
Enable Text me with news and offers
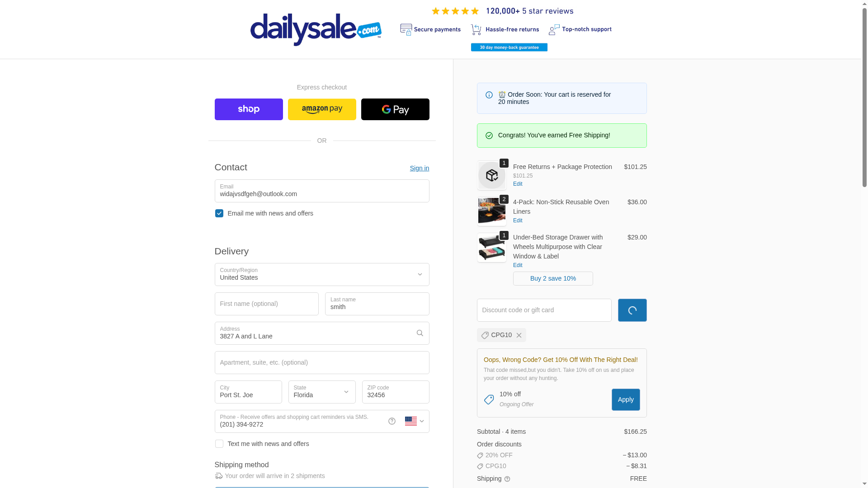(219, 444)
